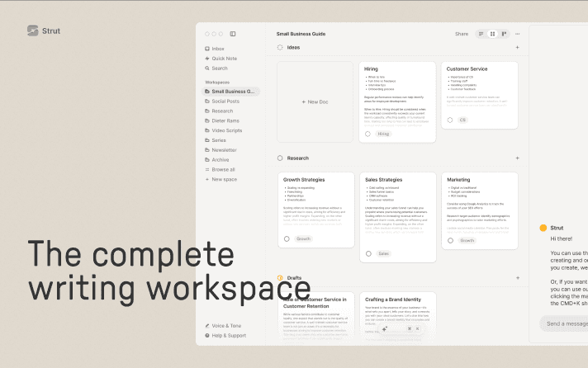Open Help & Support
Viewport: 588px width, 368px height.
[225, 335]
